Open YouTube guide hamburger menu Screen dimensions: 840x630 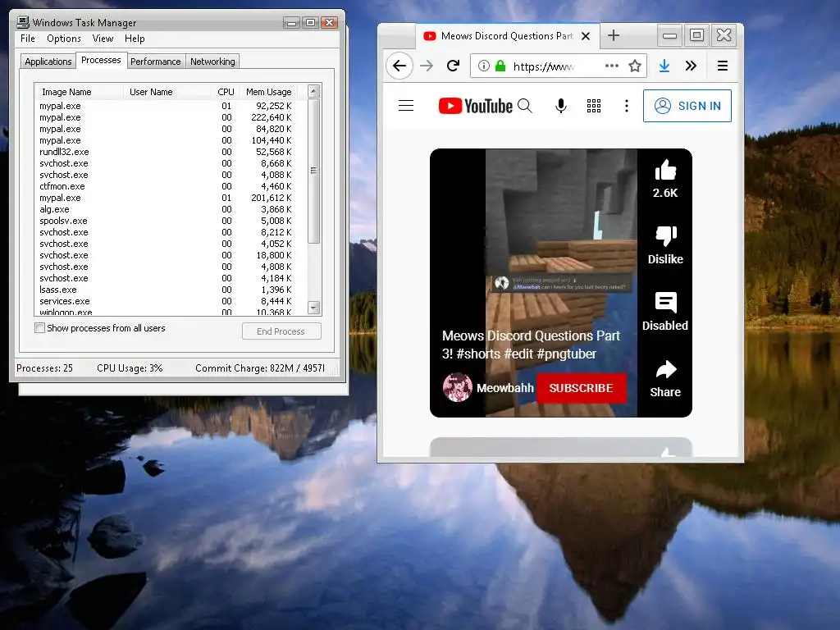click(406, 106)
